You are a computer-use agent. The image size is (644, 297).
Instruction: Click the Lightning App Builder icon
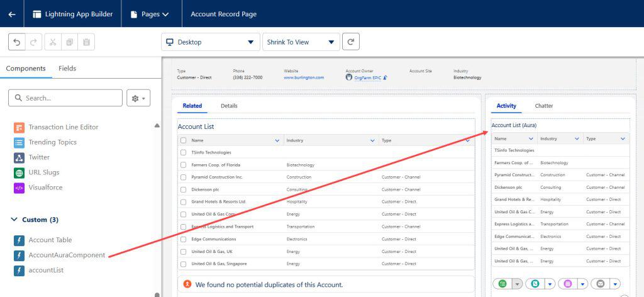[x=37, y=14]
